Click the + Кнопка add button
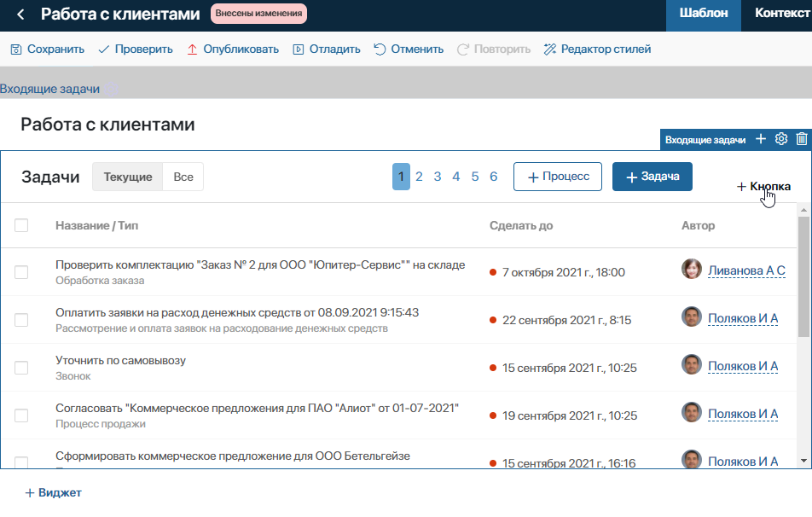The height and width of the screenshot is (517, 812). (x=763, y=187)
